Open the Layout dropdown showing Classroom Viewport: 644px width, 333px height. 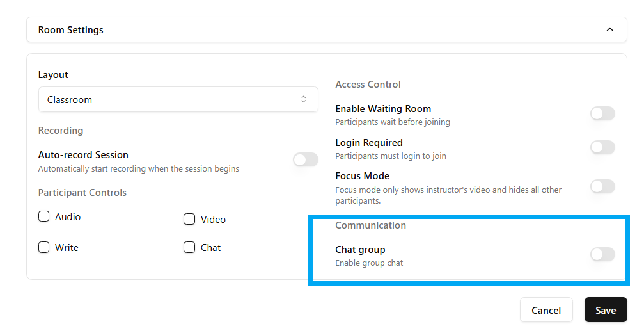(x=178, y=99)
